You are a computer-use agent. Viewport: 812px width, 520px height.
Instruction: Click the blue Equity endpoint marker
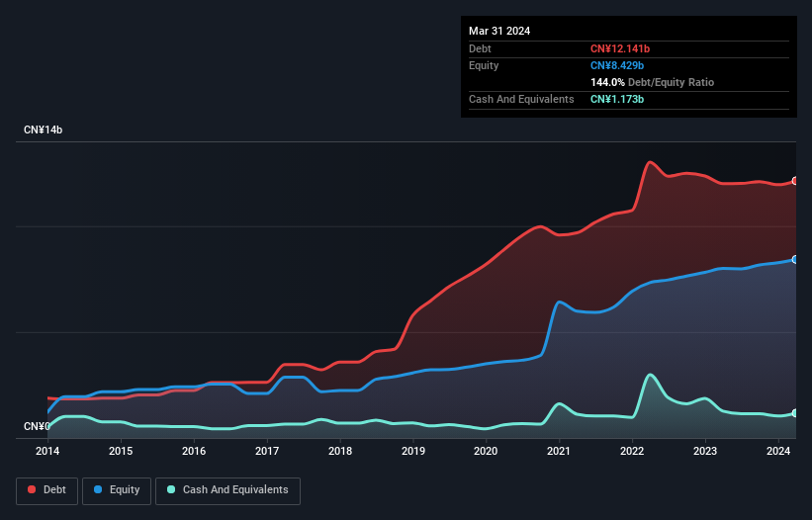point(795,260)
